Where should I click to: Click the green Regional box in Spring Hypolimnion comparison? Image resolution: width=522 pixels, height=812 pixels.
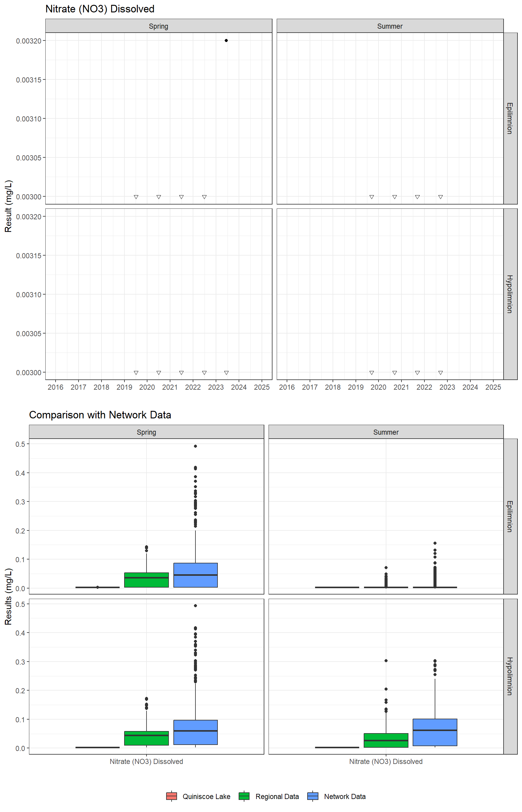click(x=147, y=738)
